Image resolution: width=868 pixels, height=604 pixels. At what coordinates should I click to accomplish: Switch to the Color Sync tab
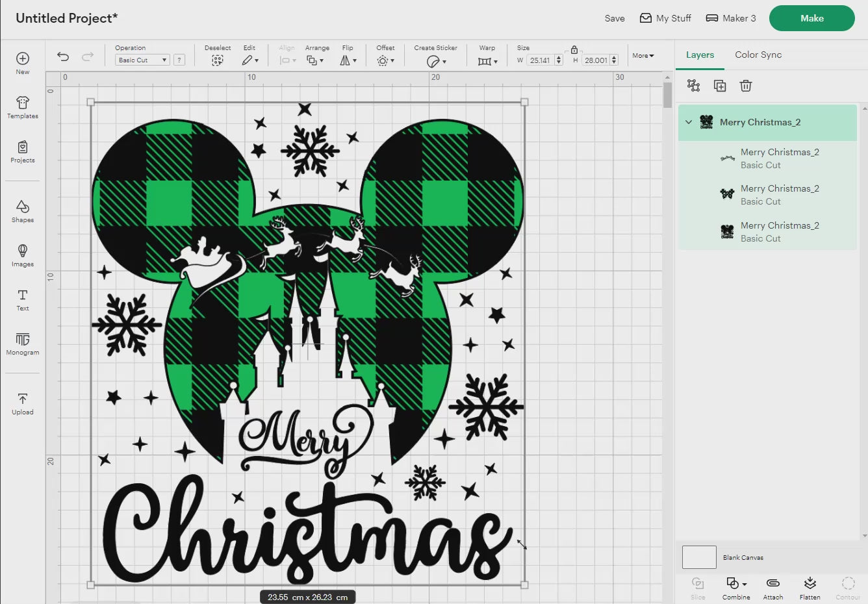758,55
